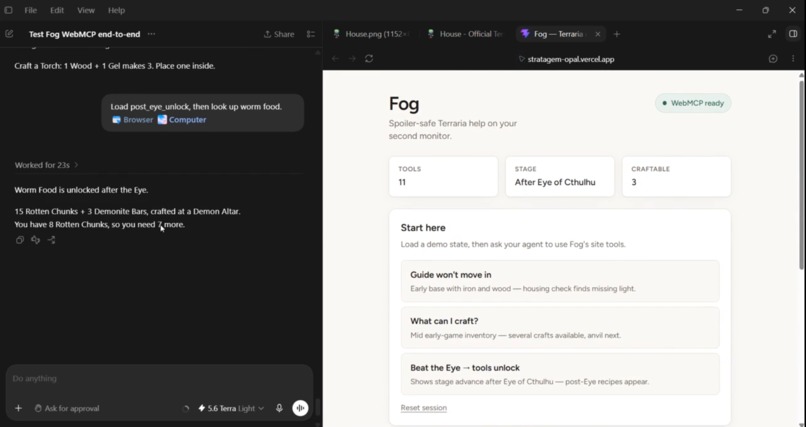Click the address bar showing stratagem-opal.vercel.app
Screen dimensions: 806x427
coord(566,59)
